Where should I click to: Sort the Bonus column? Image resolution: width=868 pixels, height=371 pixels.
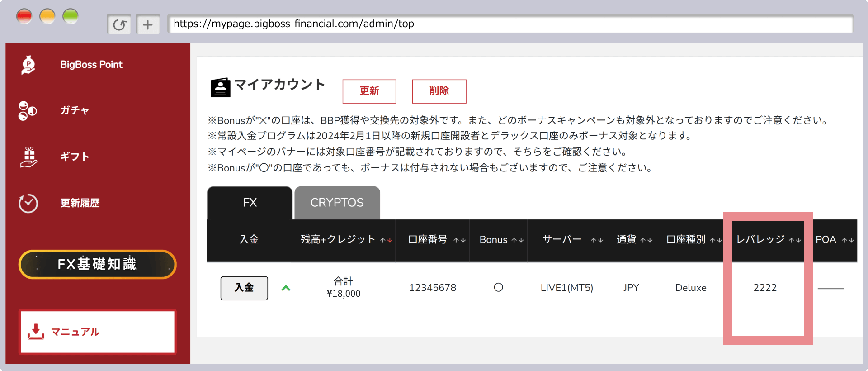(x=518, y=240)
